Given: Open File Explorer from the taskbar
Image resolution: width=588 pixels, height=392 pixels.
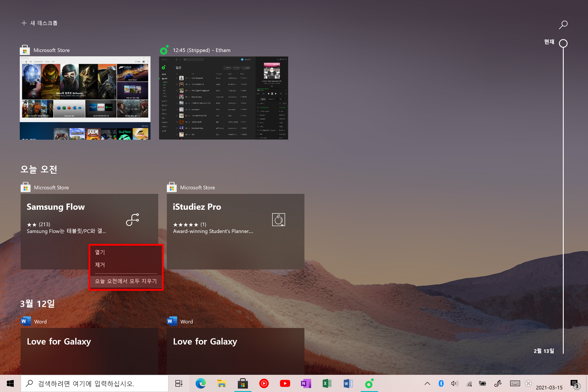Looking at the screenshot, I should click(x=222, y=383).
